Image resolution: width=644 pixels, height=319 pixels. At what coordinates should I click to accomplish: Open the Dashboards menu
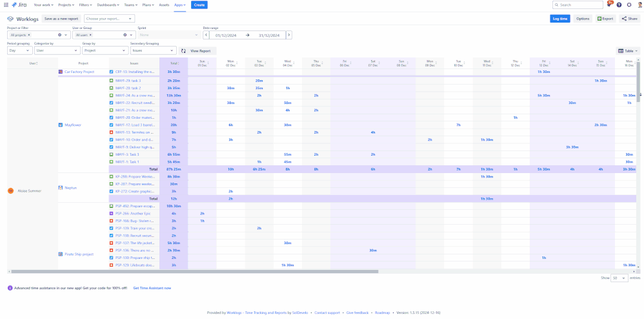tap(108, 5)
